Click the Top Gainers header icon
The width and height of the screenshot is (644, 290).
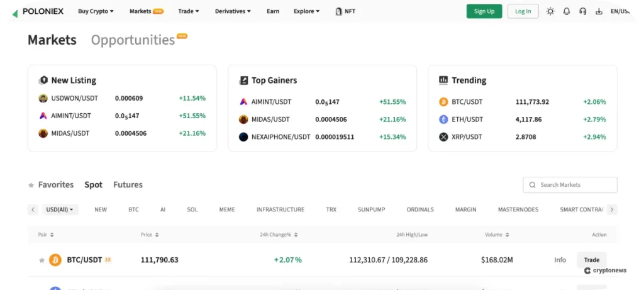pos(243,80)
